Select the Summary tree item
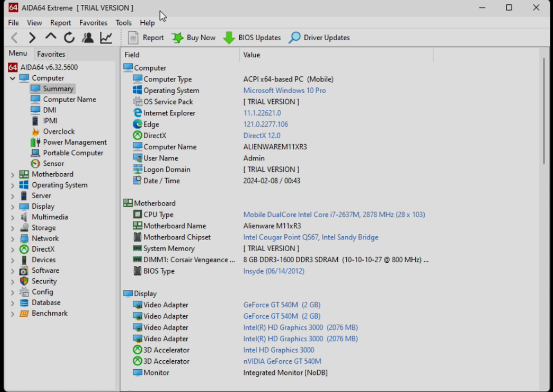 coord(52,89)
